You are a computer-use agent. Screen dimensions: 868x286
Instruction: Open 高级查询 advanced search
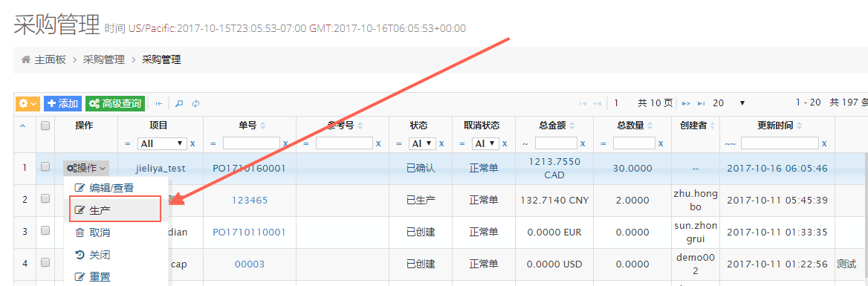click(114, 103)
